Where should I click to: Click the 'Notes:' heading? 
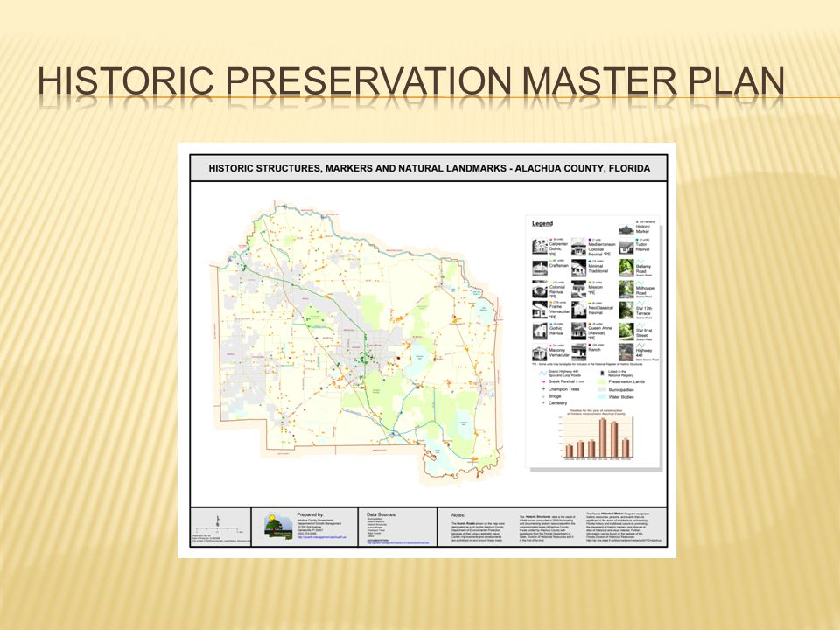click(458, 515)
